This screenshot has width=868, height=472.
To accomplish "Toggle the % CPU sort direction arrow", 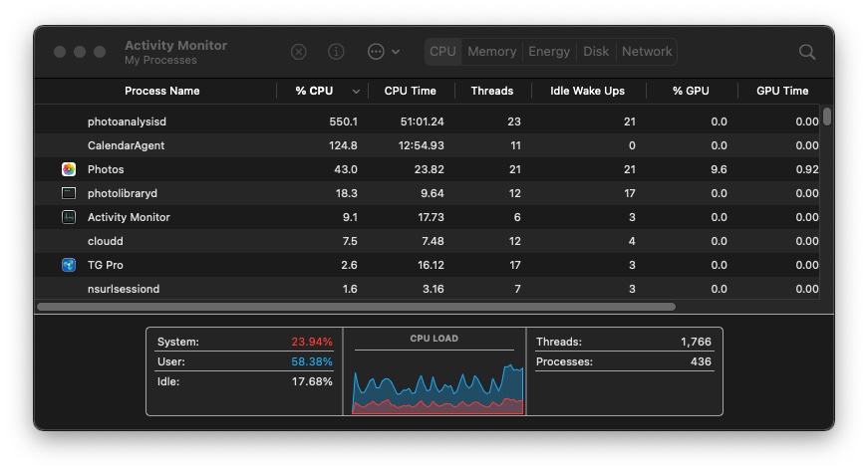I will tap(356, 92).
